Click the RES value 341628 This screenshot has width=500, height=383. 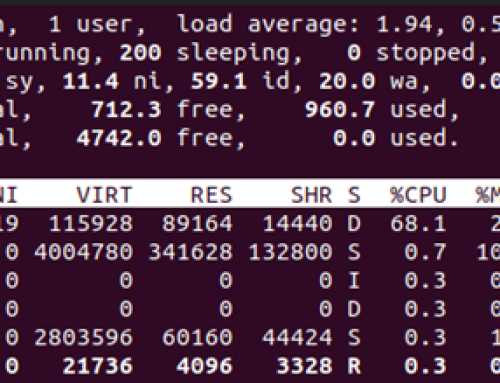pos(190,252)
